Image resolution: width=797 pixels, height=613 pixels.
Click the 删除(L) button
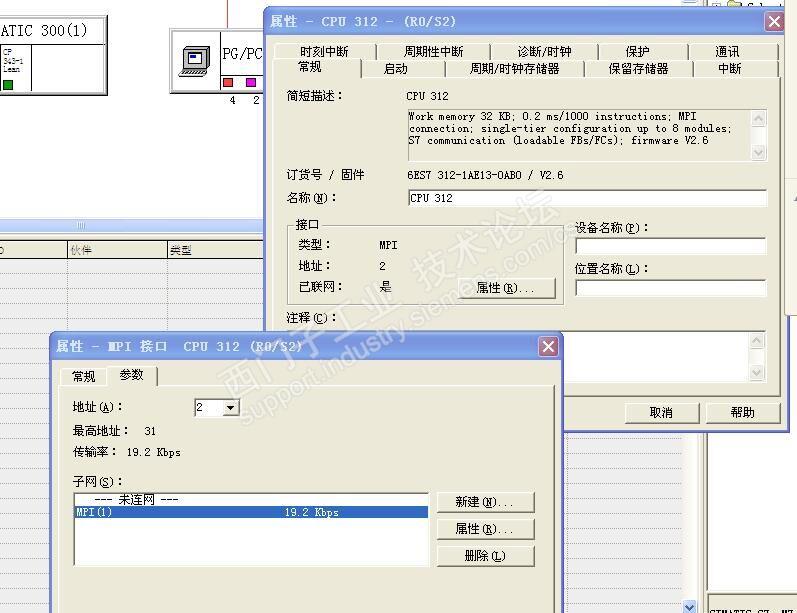(x=485, y=556)
